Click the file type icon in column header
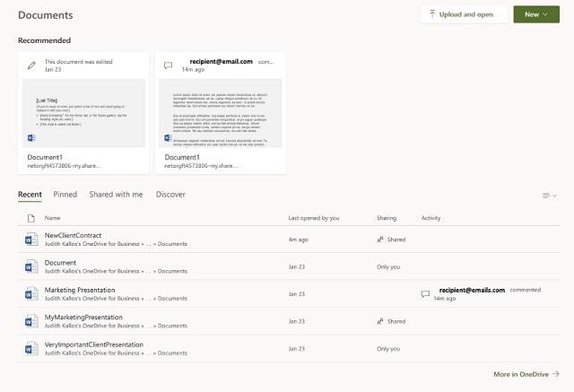The image size is (574, 392). (x=31, y=218)
